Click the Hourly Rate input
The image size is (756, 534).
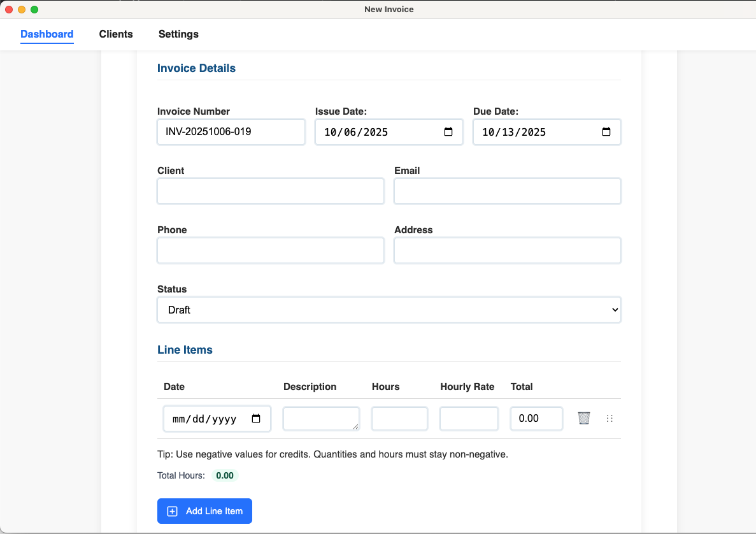click(x=469, y=419)
